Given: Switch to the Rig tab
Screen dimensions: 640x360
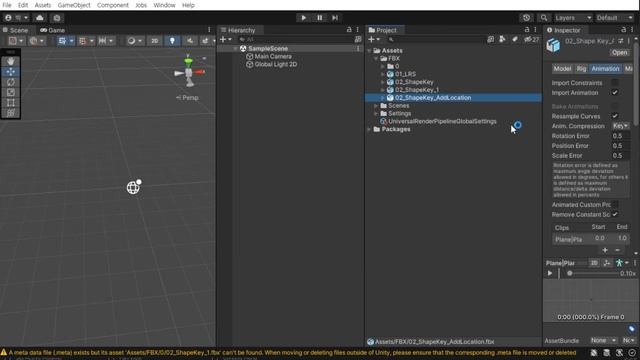Looking at the screenshot, I should click(581, 69).
